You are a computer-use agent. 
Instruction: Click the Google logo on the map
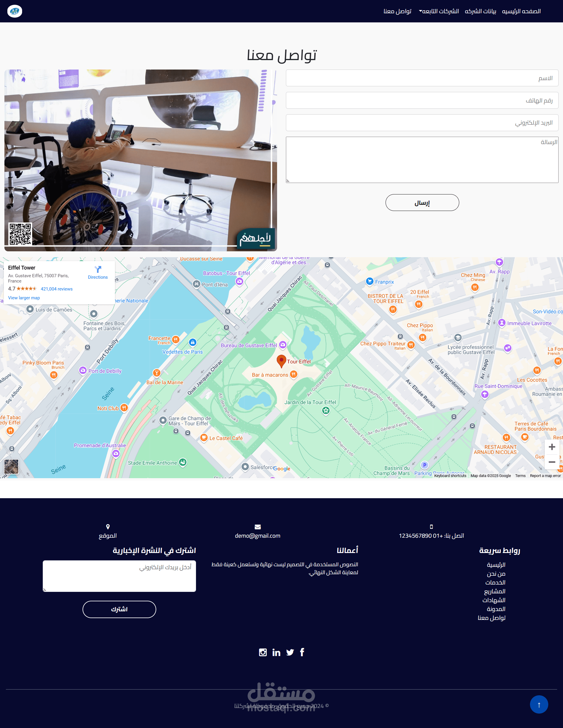282,469
